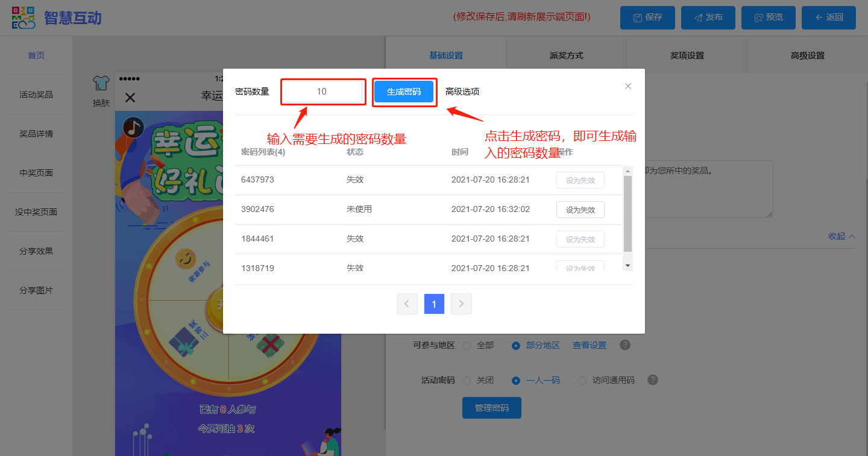Click the 智慧互动 logo icon
The image size is (868, 456).
[24, 17]
